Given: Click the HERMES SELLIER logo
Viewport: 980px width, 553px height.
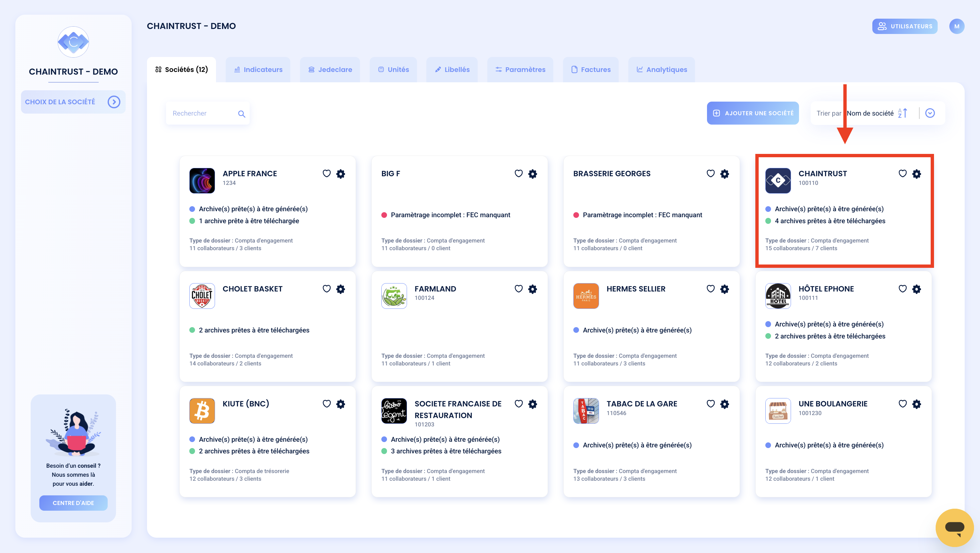Looking at the screenshot, I should coord(586,296).
